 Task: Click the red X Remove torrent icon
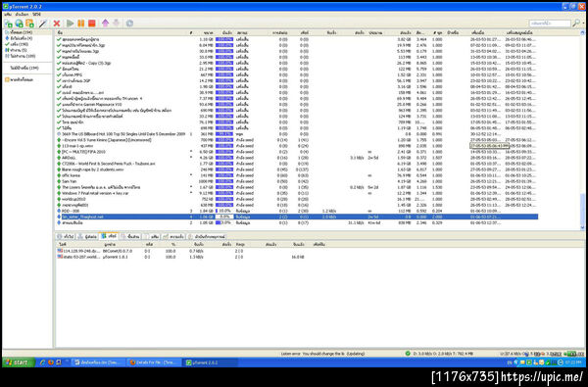[57, 24]
